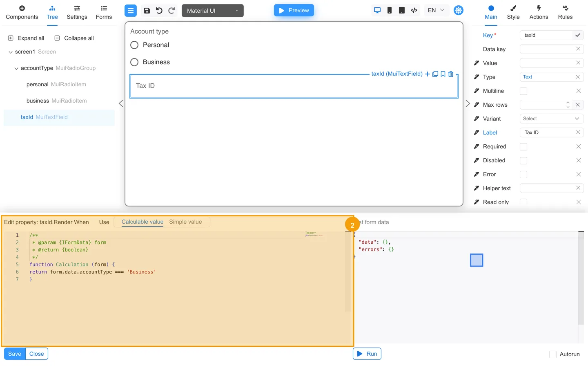Click the edit pen next to Value
588x368 pixels.
[477, 63]
